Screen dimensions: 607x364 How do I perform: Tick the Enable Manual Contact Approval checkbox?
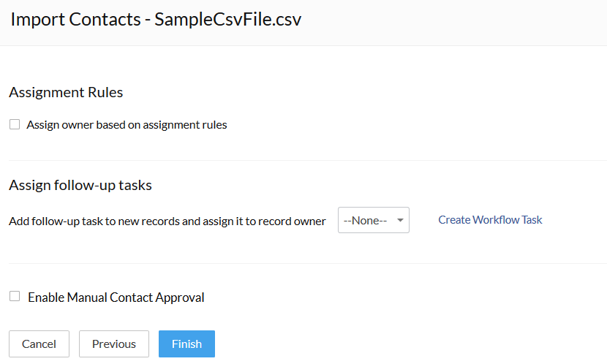tap(15, 296)
